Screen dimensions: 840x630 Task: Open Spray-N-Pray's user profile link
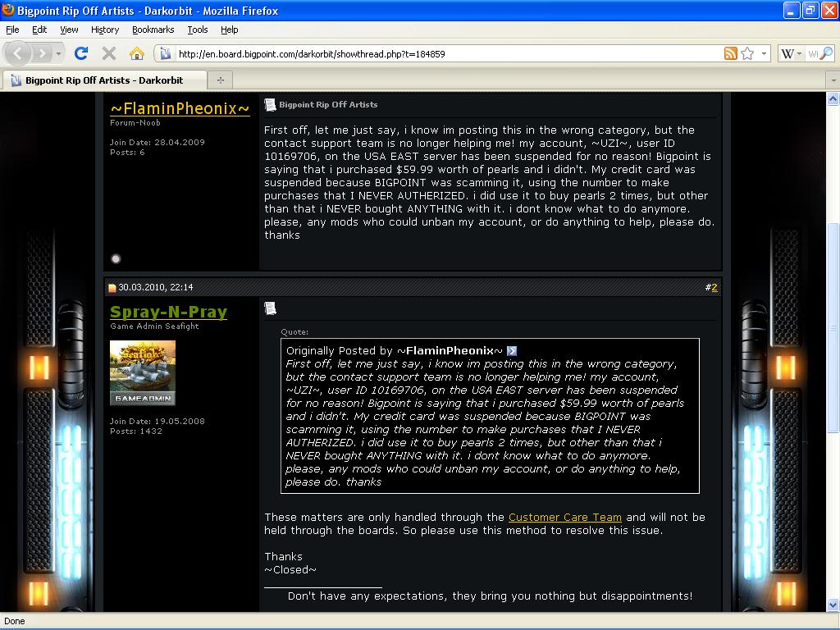coord(168,312)
